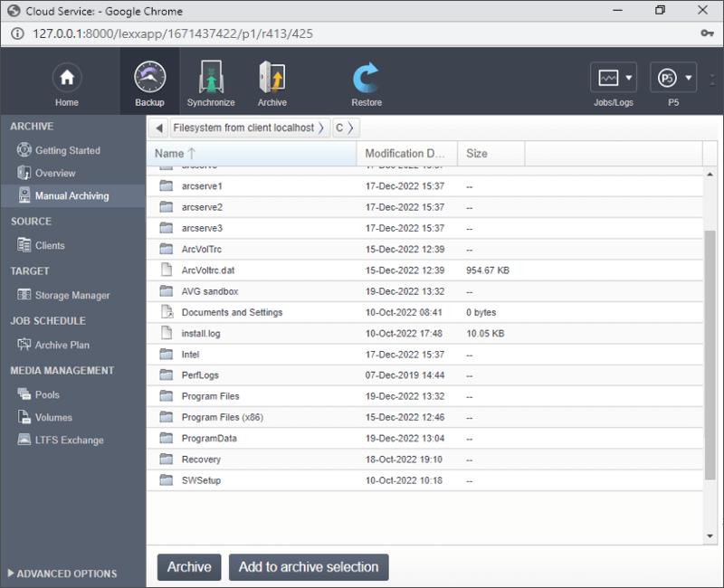The image size is (724, 588).
Task: Open the Jobs/Logs dropdown arrow
Action: pyautogui.click(x=628, y=78)
